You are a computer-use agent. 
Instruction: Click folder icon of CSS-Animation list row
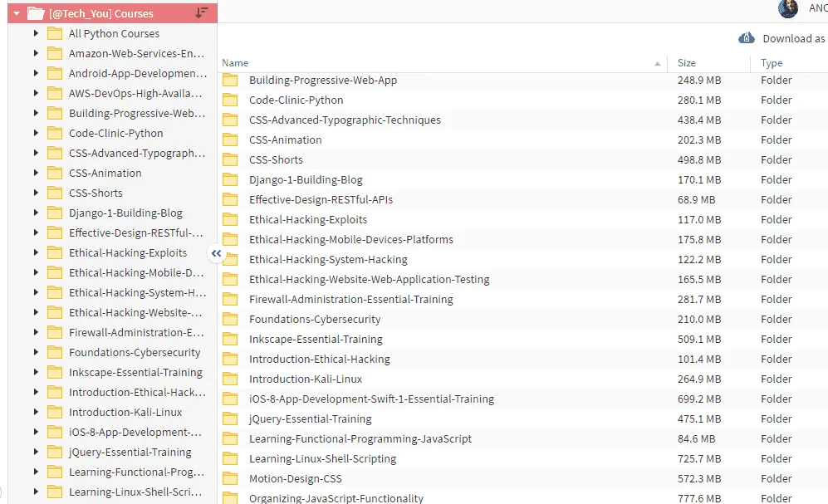pos(230,139)
